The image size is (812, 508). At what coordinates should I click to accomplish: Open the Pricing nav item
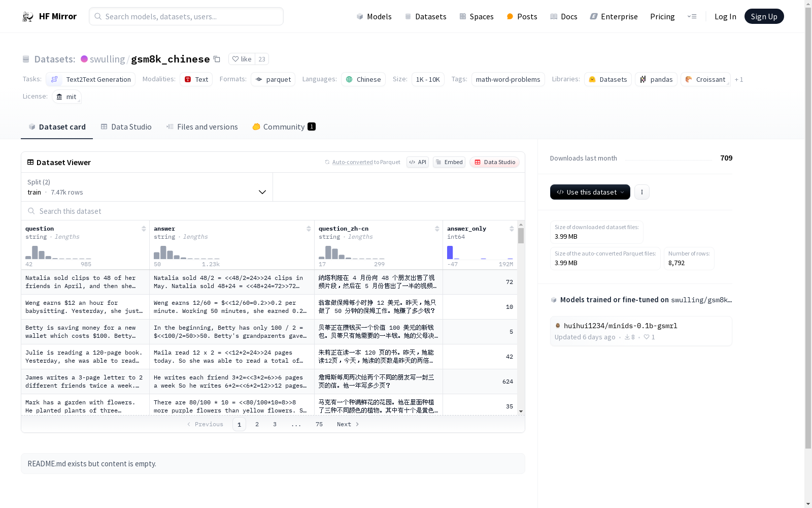(662, 16)
